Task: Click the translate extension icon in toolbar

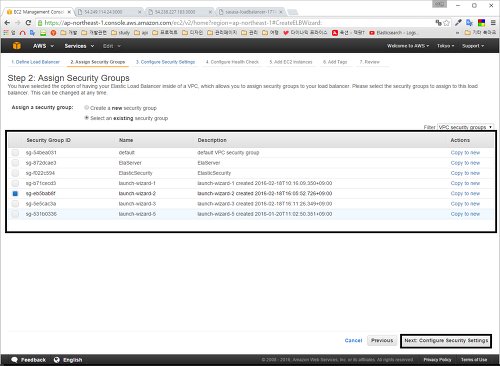Action: 469,23
